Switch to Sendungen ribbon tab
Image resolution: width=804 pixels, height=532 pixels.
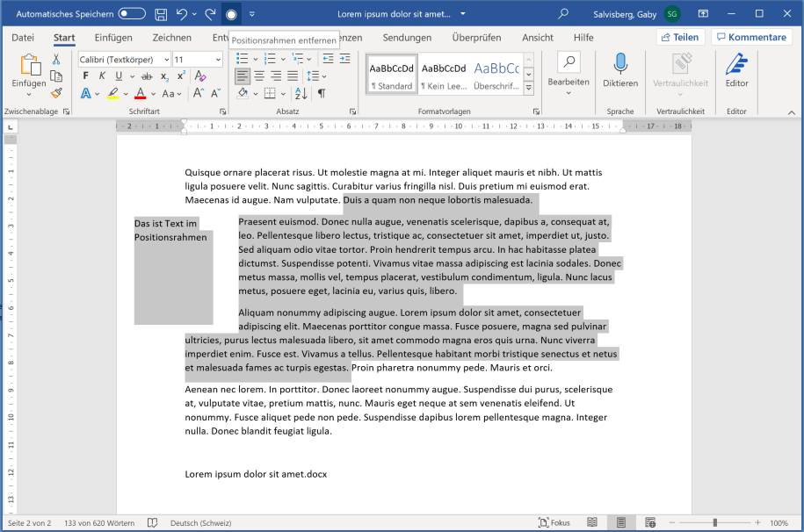(x=407, y=38)
